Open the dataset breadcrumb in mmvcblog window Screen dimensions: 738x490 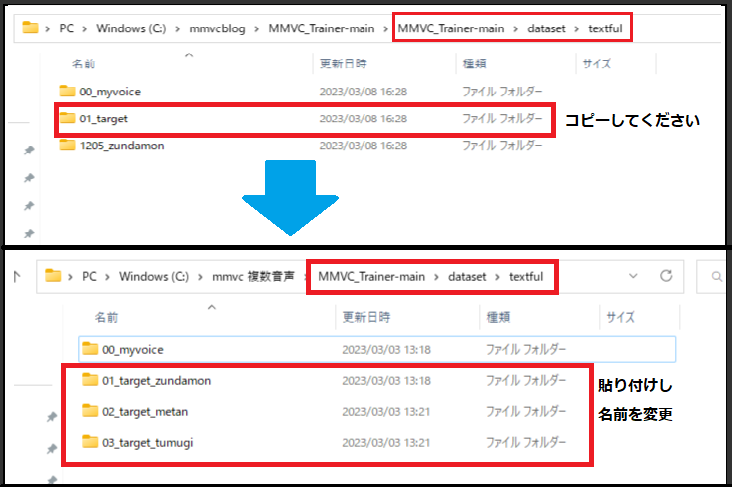546,28
